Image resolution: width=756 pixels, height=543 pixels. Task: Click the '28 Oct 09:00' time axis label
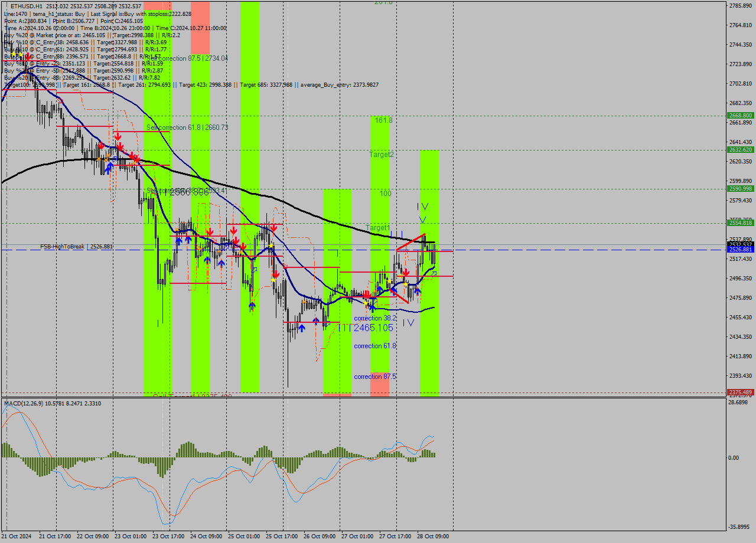pyautogui.click(x=433, y=537)
